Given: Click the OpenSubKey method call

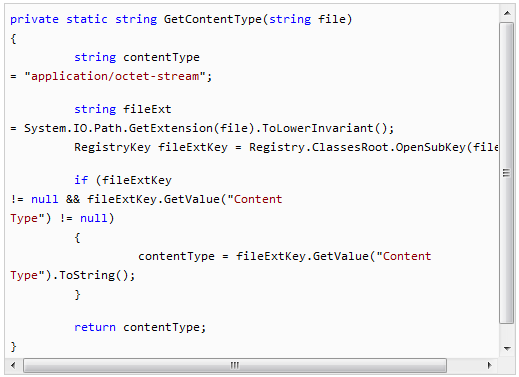Looking at the screenshot, I should [x=430, y=147].
